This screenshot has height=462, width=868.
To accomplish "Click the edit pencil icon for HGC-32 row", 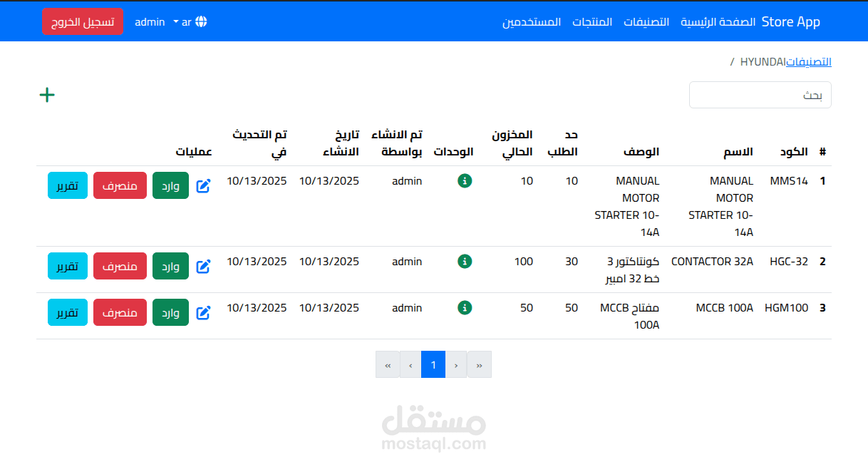I will point(204,266).
